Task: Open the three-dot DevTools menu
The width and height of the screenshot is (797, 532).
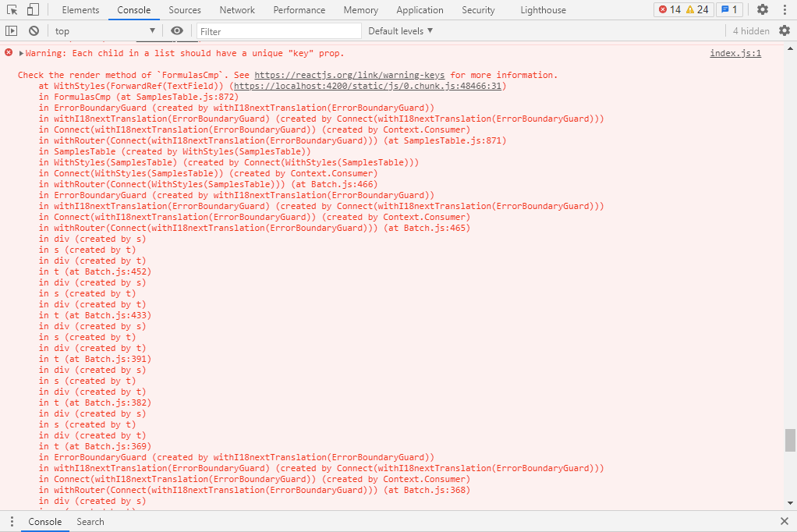Action: click(784, 10)
